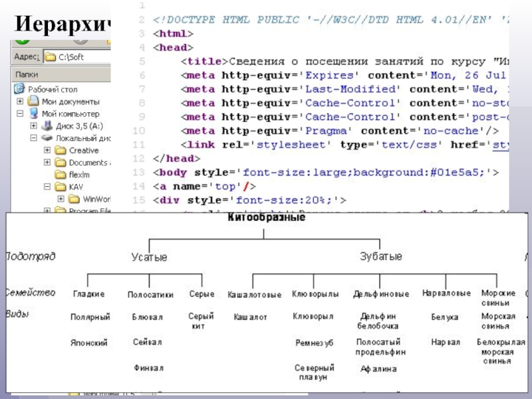Click 'Expires' attribute value on line 6
532x399 pixels.
pyautogui.click(x=329, y=75)
